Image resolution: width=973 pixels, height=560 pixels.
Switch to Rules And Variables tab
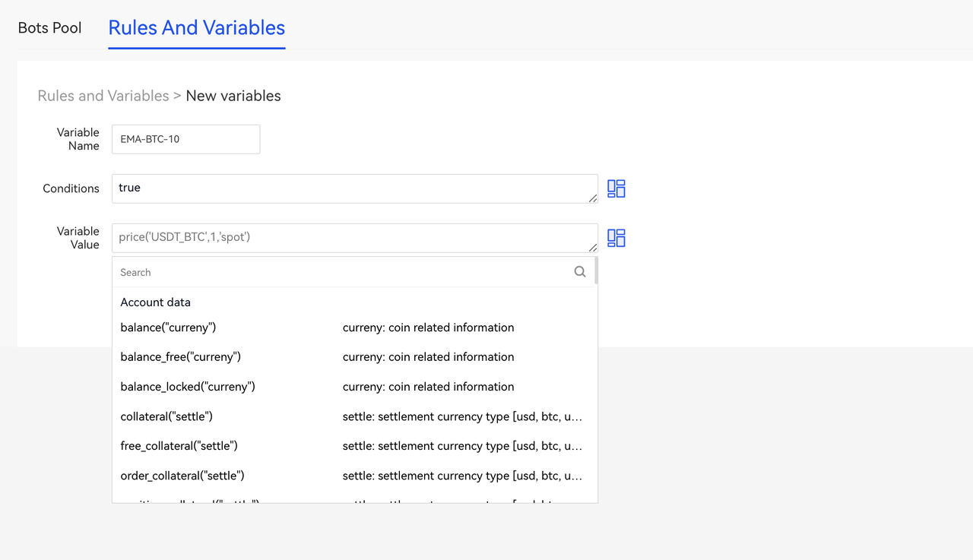pyautogui.click(x=196, y=28)
